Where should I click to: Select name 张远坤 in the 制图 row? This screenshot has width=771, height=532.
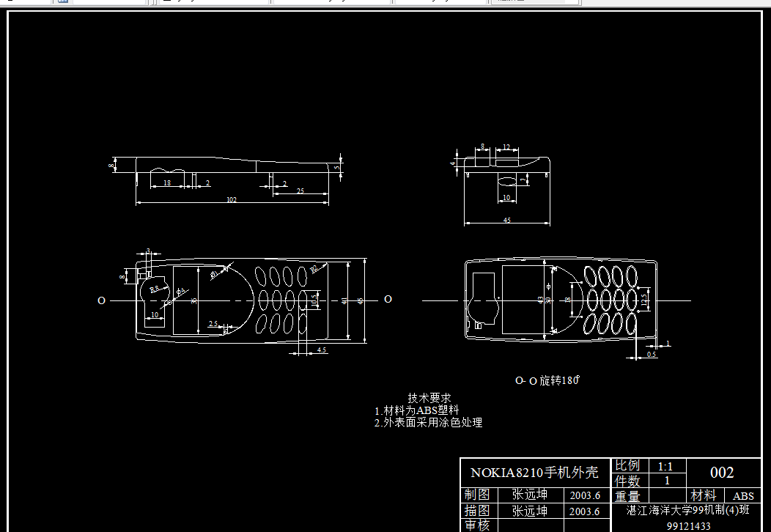pyautogui.click(x=530, y=494)
